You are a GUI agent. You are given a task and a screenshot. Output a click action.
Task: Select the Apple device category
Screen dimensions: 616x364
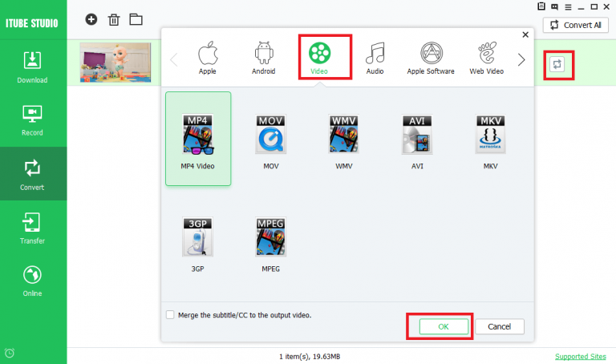point(208,58)
